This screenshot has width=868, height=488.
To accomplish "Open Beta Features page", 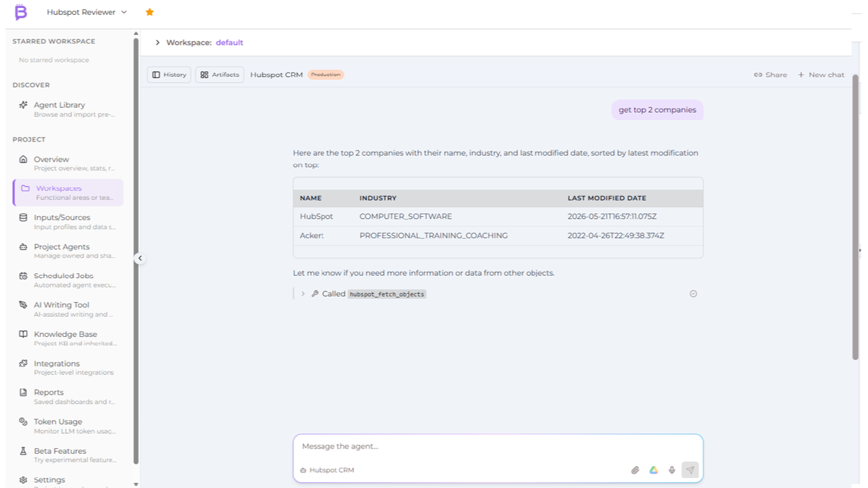I will (x=68, y=455).
